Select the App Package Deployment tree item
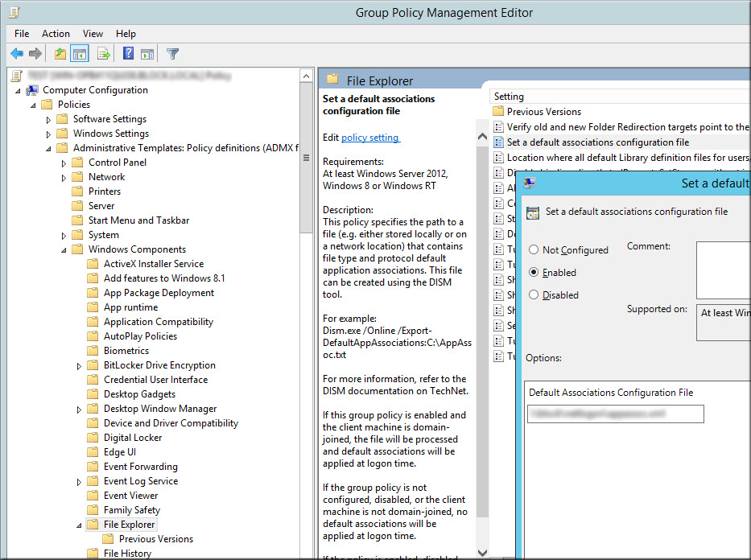Screen dimensions: 751x560 [159, 292]
